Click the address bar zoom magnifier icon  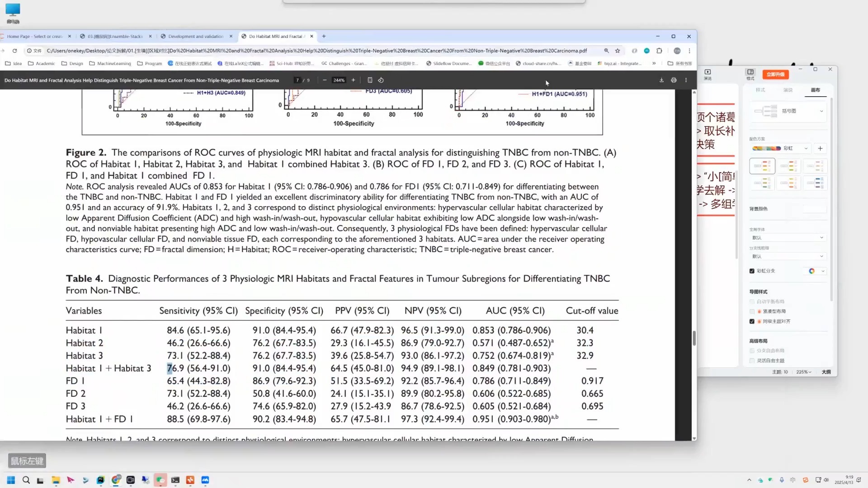pyautogui.click(x=606, y=51)
